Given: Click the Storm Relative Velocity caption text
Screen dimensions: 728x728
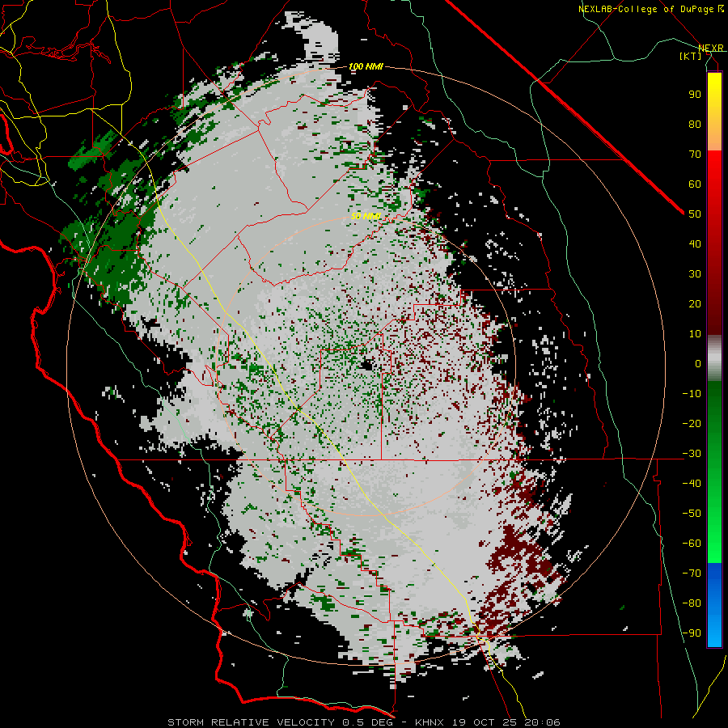Looking at the screenshot, I should [363, 722].
